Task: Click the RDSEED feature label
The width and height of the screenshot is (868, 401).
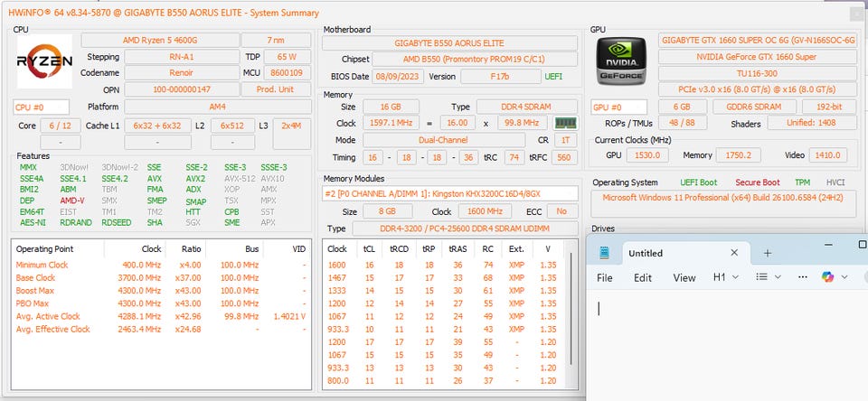Action: (x=117, y=222)
